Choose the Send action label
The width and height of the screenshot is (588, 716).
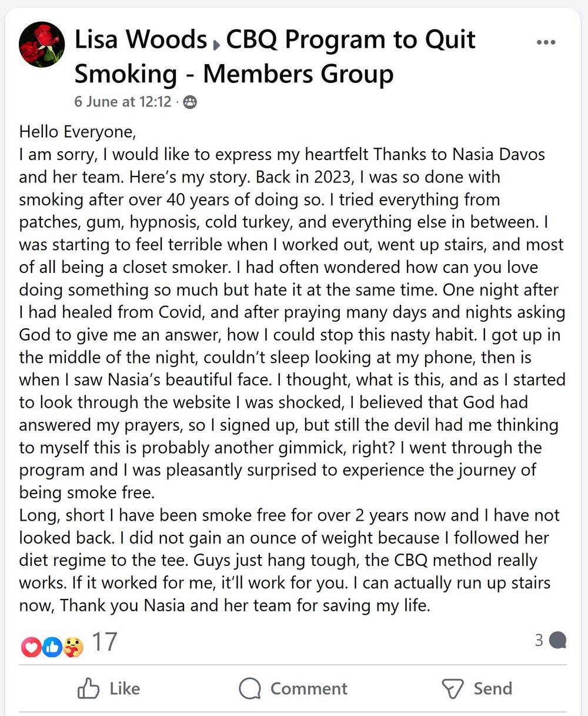(x=493, y=688)
